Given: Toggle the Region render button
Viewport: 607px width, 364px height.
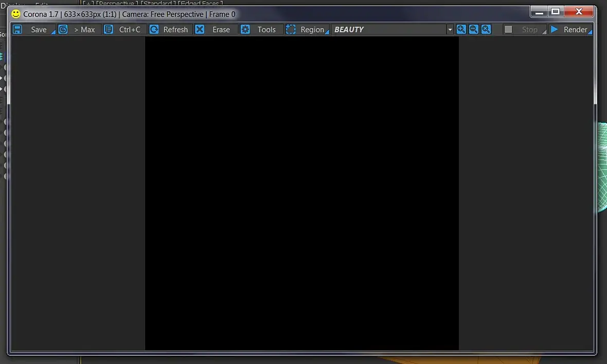Looking at the screenshot, I should tap(312, 30).
